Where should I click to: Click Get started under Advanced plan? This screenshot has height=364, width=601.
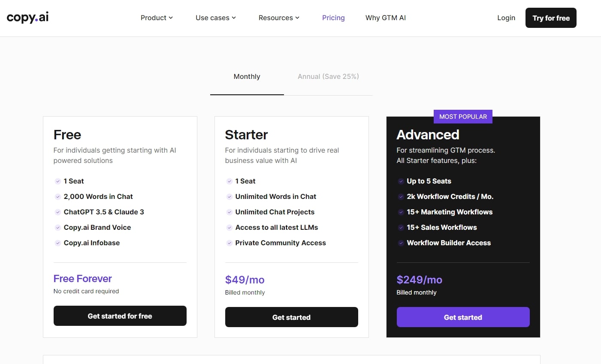tap(463, 317)
